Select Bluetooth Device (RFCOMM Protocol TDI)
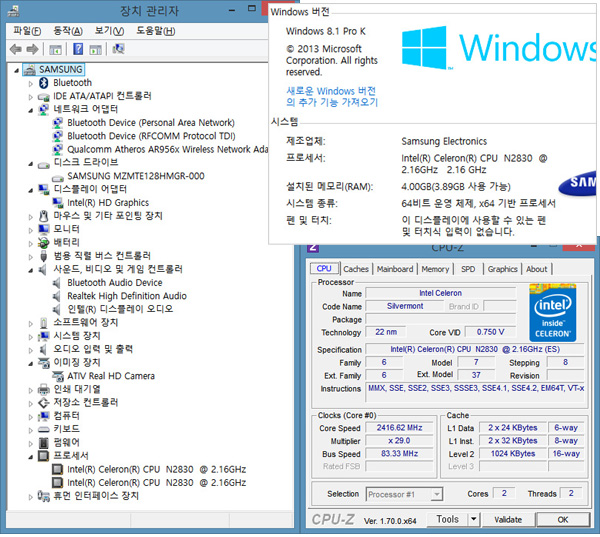 [x=151, y=136]
